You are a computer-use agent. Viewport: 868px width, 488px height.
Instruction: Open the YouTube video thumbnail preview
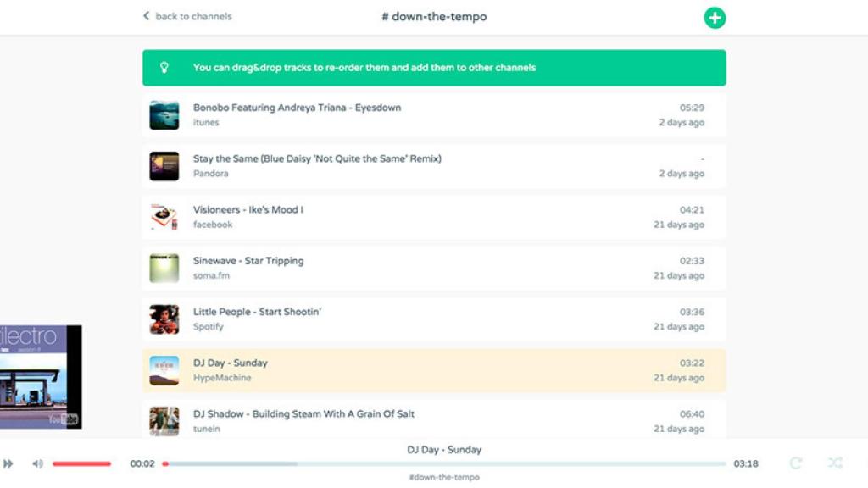41,376
